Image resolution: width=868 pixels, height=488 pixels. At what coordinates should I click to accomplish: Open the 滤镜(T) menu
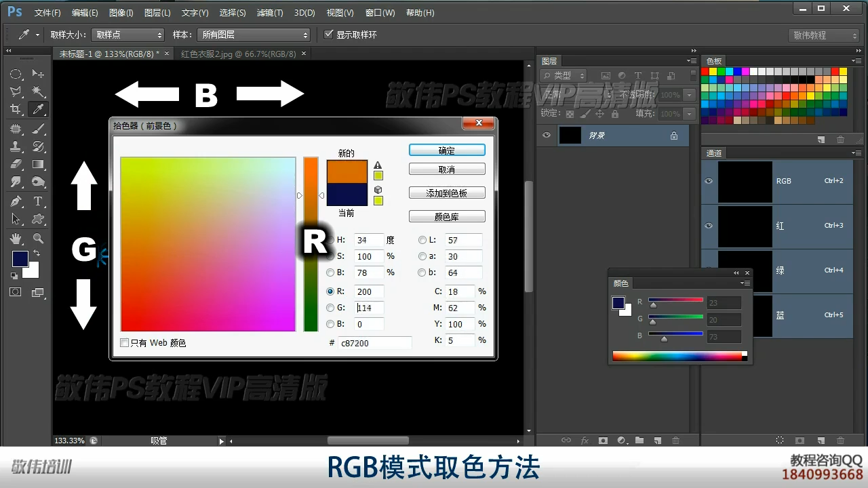point(270,13)
